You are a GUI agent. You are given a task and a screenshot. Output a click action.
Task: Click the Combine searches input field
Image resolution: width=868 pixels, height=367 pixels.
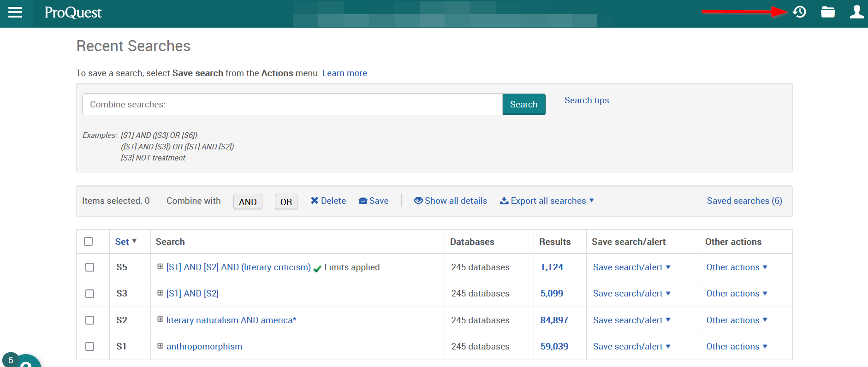[x=292, y=104]
